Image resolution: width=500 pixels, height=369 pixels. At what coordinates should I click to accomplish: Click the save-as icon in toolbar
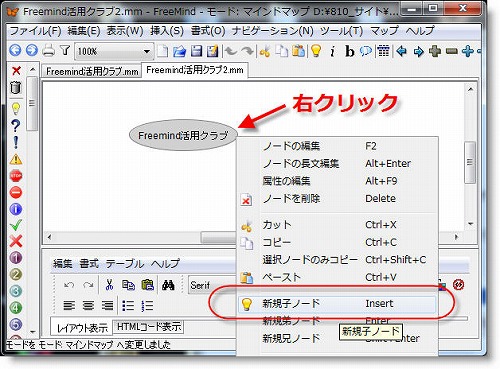pos(212,51)
